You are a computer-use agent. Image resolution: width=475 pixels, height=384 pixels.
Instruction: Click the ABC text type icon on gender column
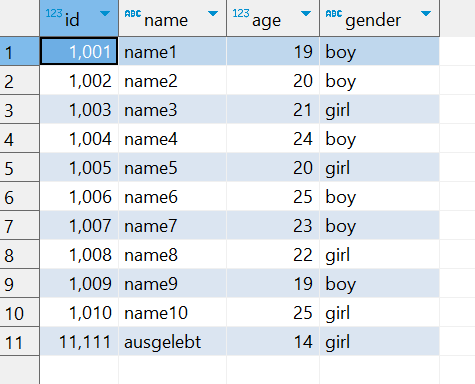coord(334,13)
